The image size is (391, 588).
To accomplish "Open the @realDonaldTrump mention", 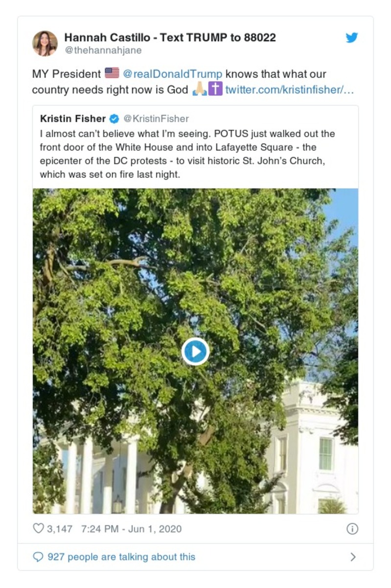I will coord(172,74).
